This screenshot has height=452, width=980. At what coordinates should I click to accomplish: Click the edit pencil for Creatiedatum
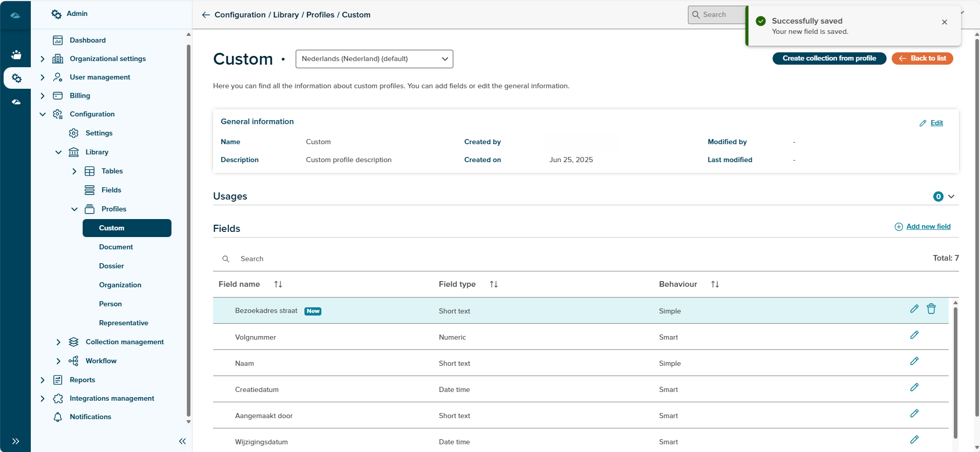(x=914, y=387)
